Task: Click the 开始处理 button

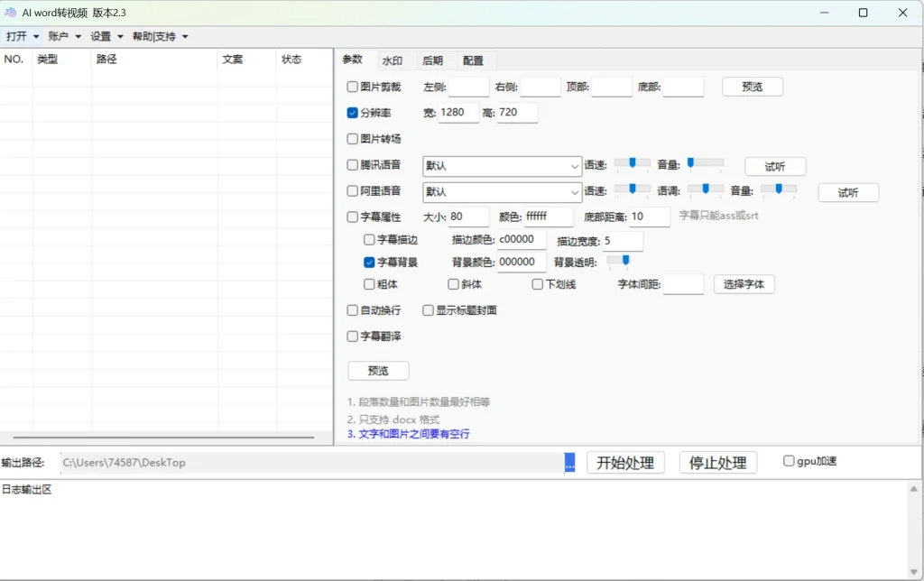Action: pos(625,463)
